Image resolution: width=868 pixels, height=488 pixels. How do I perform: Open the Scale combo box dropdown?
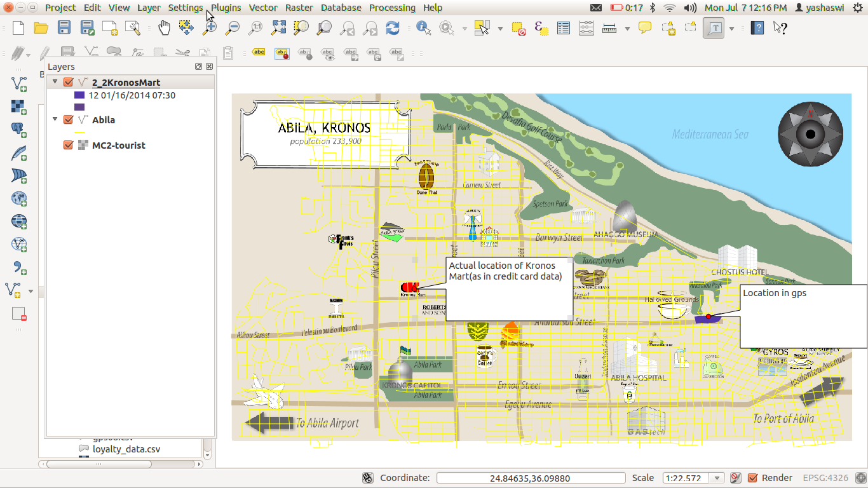point(718,478)
